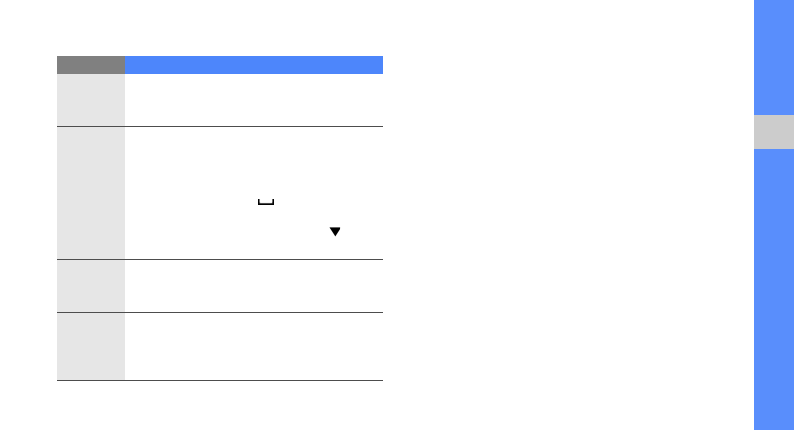Click the dark gray table header cell

pyautogui.click(x=91, y=65)
